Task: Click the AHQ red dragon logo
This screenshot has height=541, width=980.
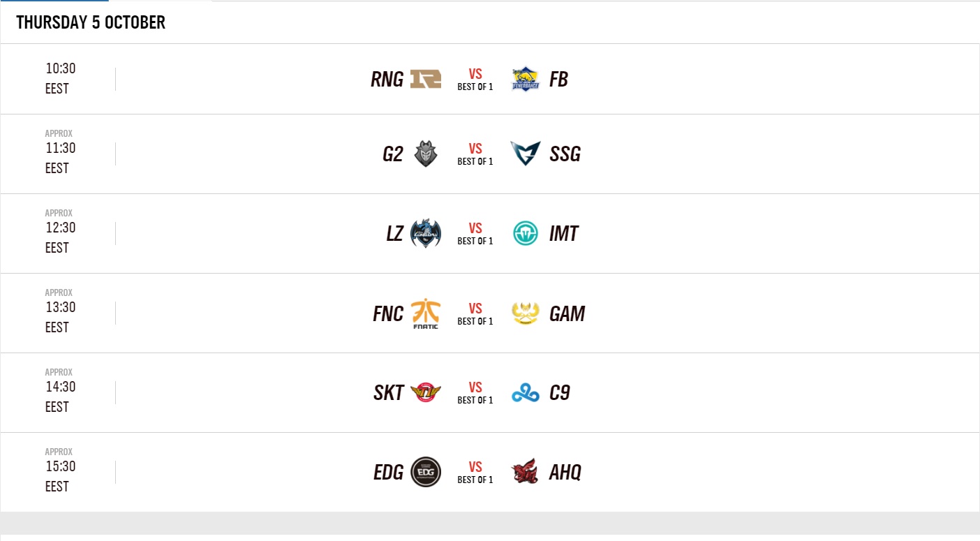Action: 525,473
